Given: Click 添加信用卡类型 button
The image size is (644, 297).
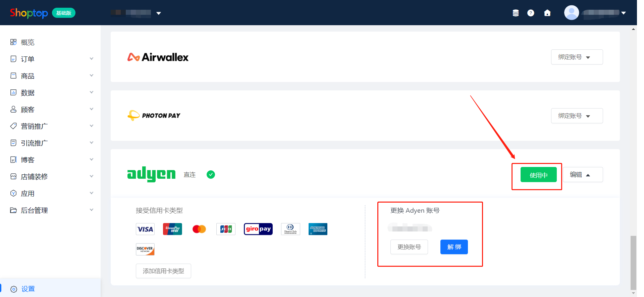Looking at the screenshot, I should [163, 271].
